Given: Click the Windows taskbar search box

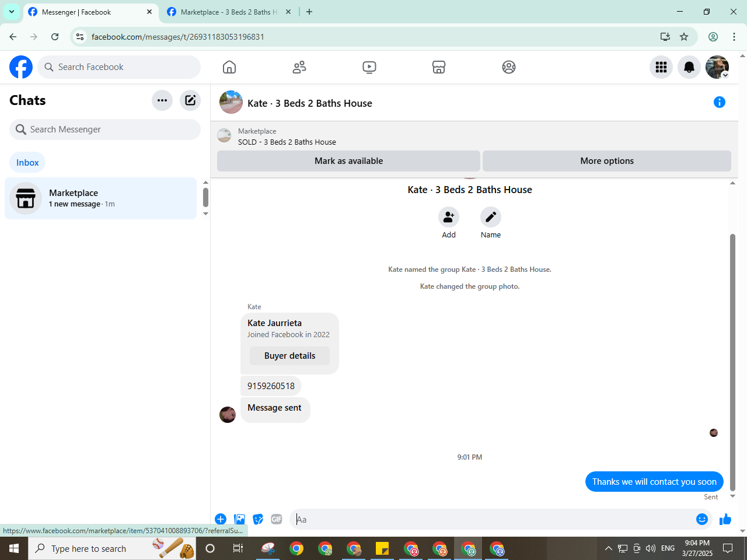Looking at the screenshot, I should tap(112, 548).
